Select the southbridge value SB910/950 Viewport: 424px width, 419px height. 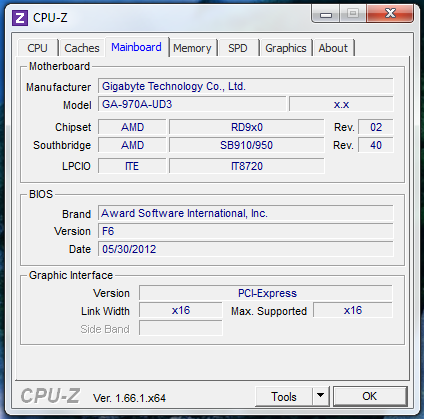247,145
